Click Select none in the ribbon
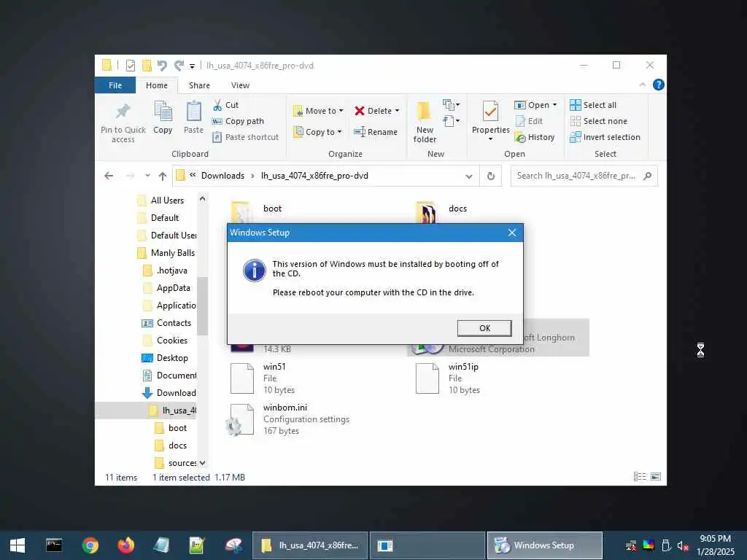The image size is (747, 560). coord(598,121)
